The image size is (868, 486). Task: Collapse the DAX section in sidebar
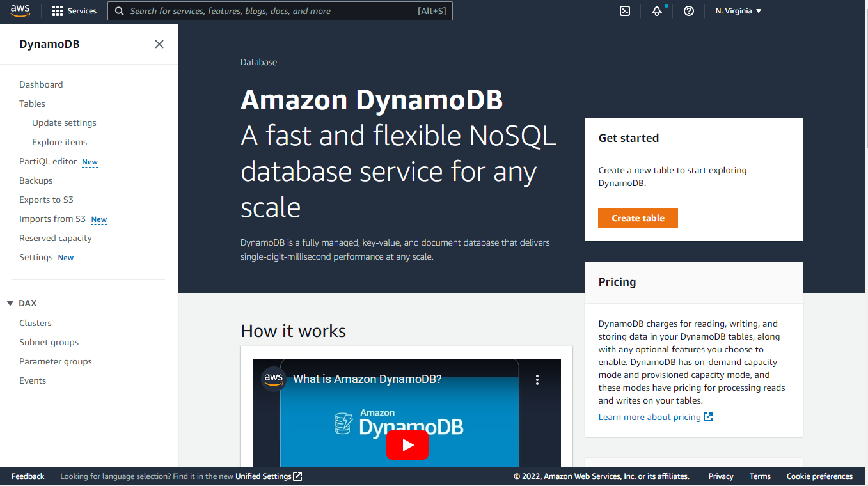(10, 303)
